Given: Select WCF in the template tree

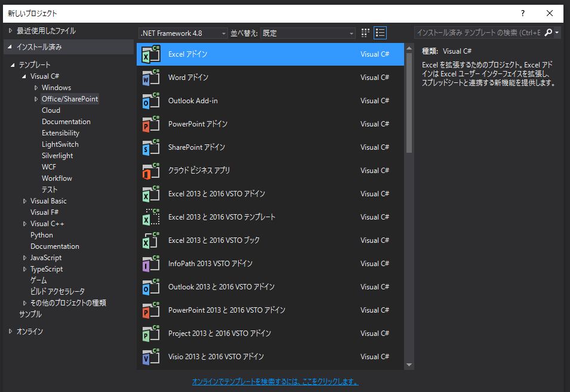Looking at the screenshot, I should pyautogui.click(x=49, y=166).
